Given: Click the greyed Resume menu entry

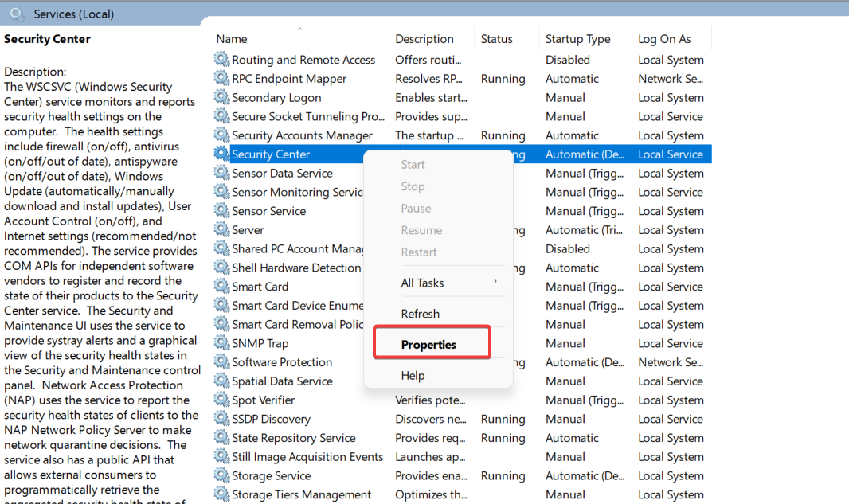Looking at the screenshot, I should pyautogui.click(x=421, y=230).
